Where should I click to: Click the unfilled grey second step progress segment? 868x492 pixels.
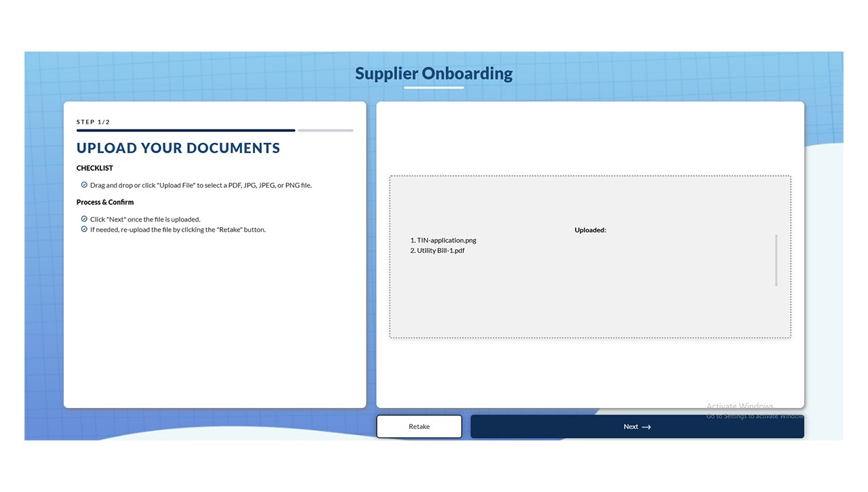click(x=325, y=130)
